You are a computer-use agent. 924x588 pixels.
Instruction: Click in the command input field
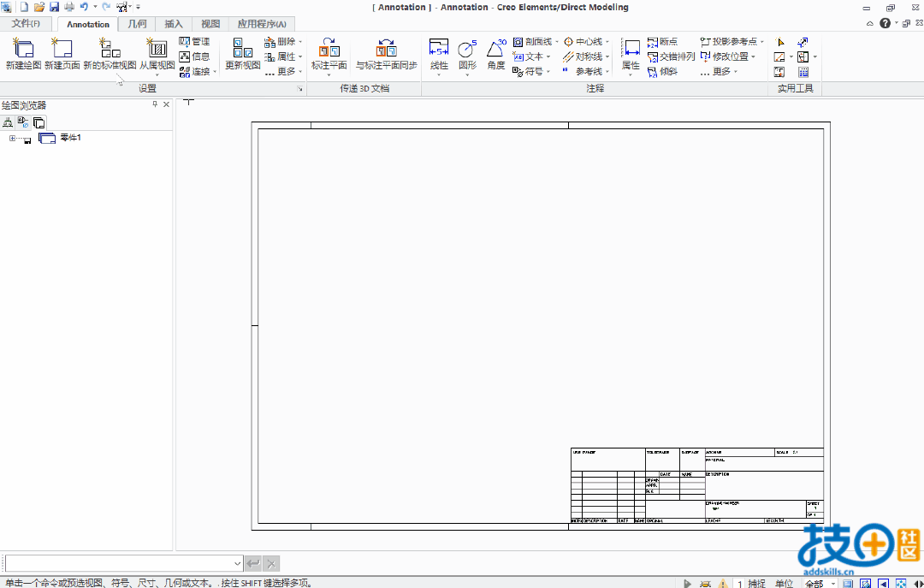point(120,563)
